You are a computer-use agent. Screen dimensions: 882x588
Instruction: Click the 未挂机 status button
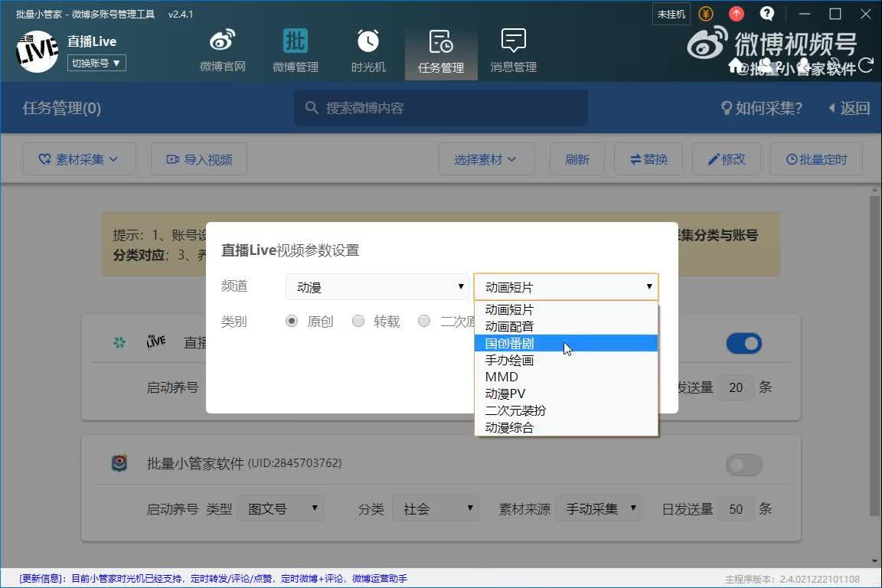[671, 14]
